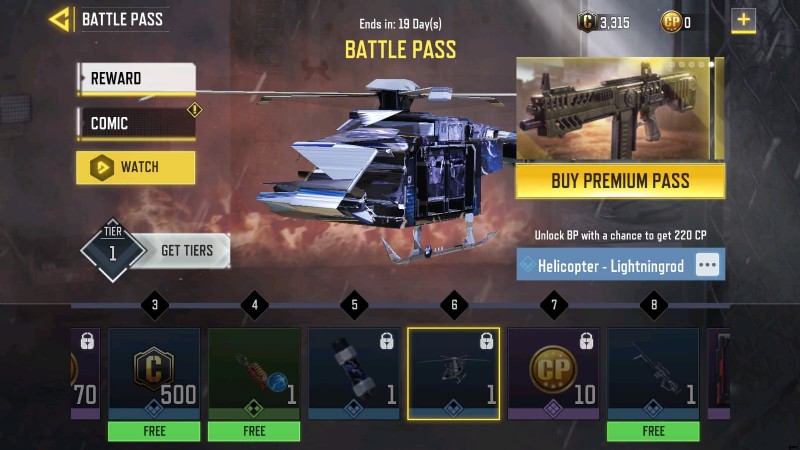Screen dimensions: 800x450
Task: Tap the CP currency icon
Action: pos(671,22)
